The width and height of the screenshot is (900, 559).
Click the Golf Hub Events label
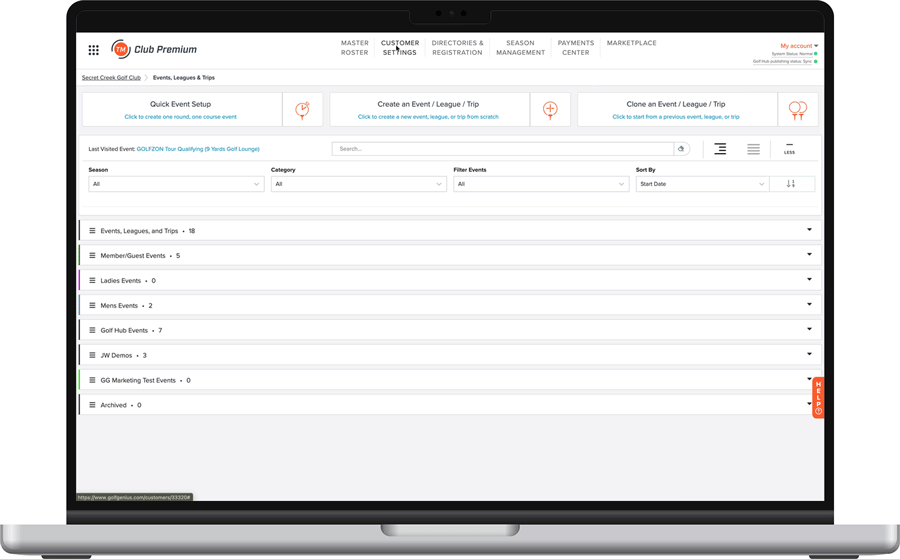pyautogui.click(x=125, y=330)
